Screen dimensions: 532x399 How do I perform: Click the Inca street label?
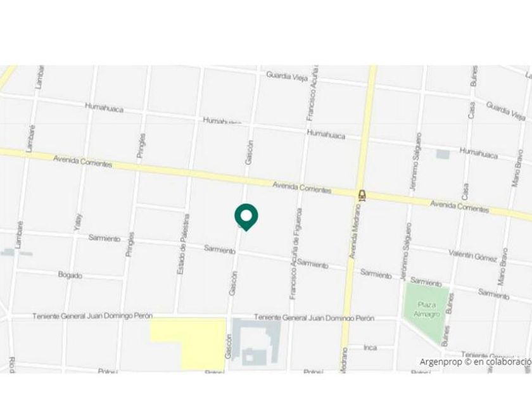(370, 348)
